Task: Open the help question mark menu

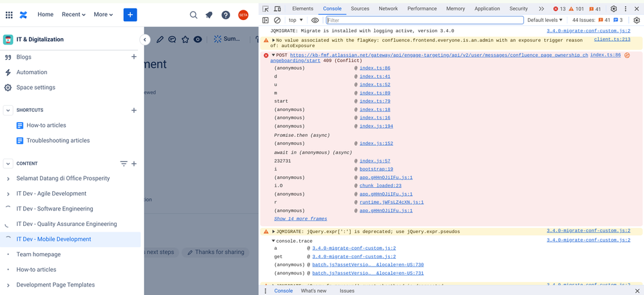Action: click(x=226, y=15)
